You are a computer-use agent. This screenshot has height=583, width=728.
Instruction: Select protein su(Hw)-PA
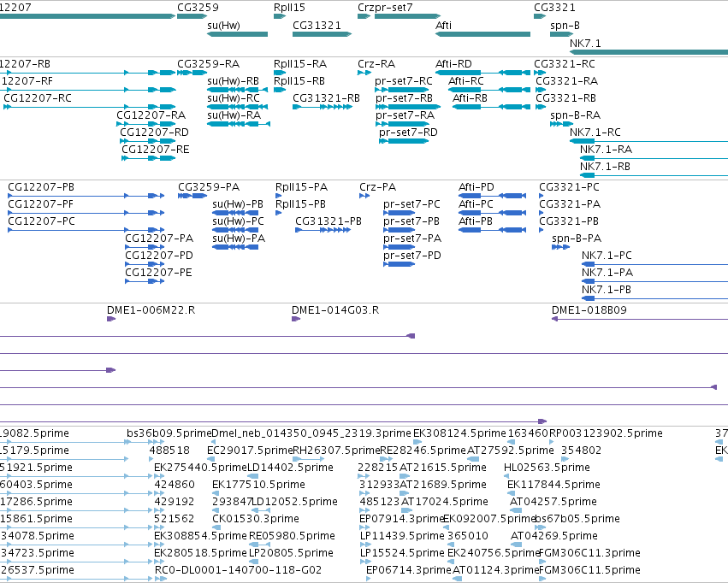[239, 238]
